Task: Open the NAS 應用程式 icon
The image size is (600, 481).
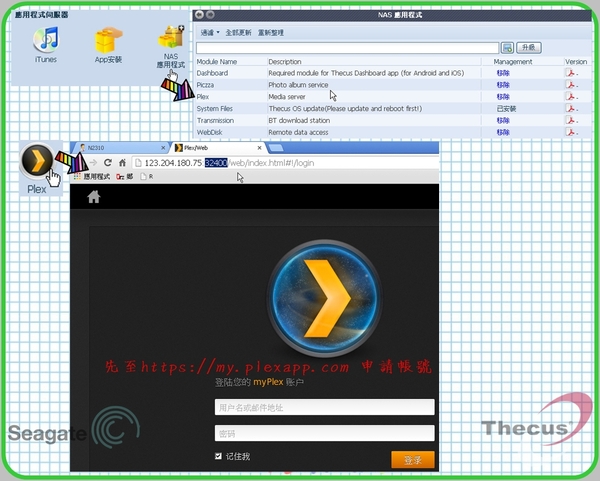Action: 171,38
